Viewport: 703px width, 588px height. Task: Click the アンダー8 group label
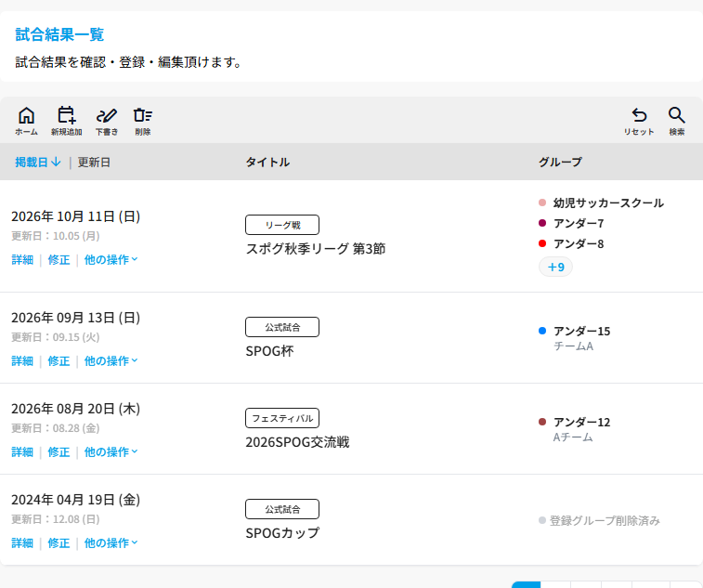click(x=579, y=244)
